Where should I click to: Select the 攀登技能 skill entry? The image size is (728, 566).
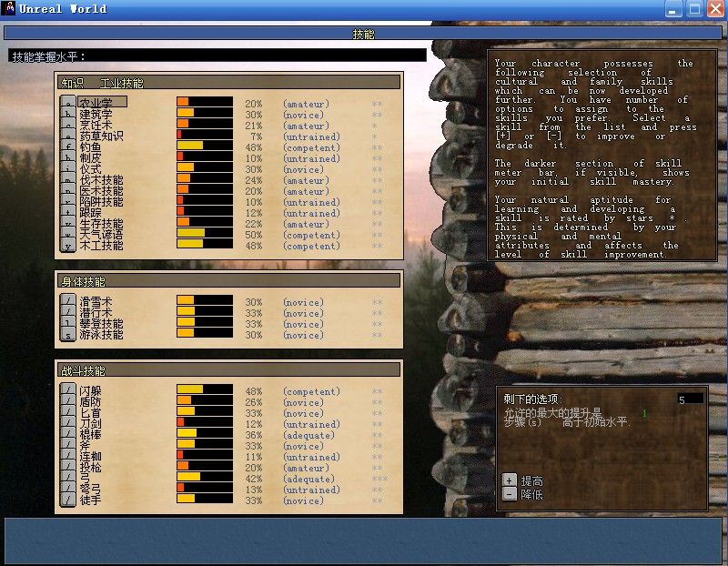click(100, 324)
